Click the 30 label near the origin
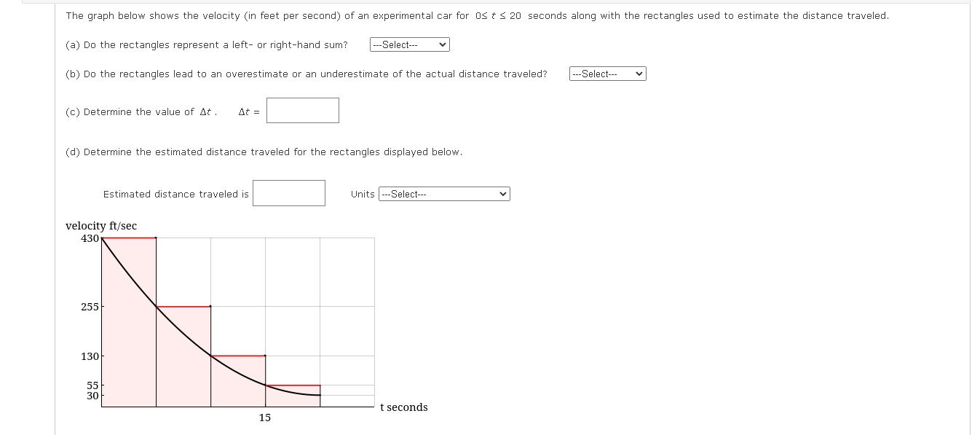980x435 pixels. pos(92,396)
